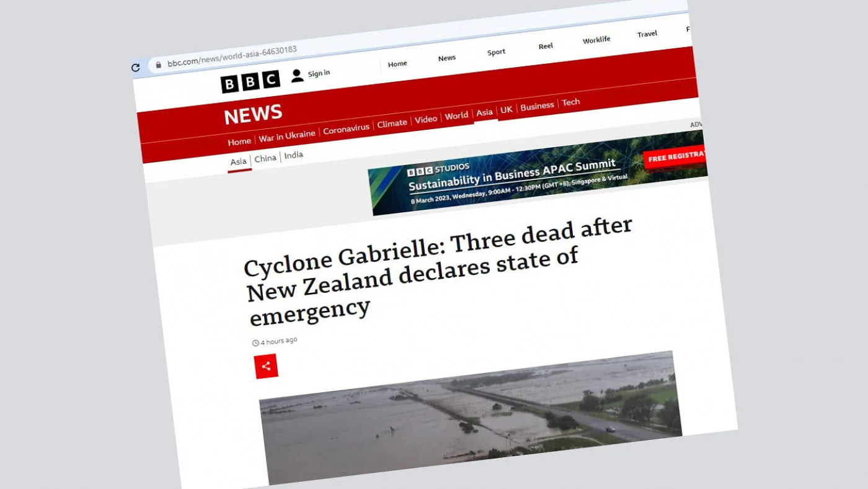Open the Tech news section

[571, 102]
